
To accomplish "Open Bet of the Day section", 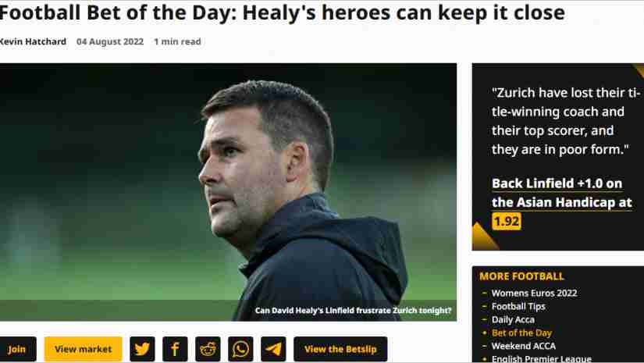I will pos(521,333).
